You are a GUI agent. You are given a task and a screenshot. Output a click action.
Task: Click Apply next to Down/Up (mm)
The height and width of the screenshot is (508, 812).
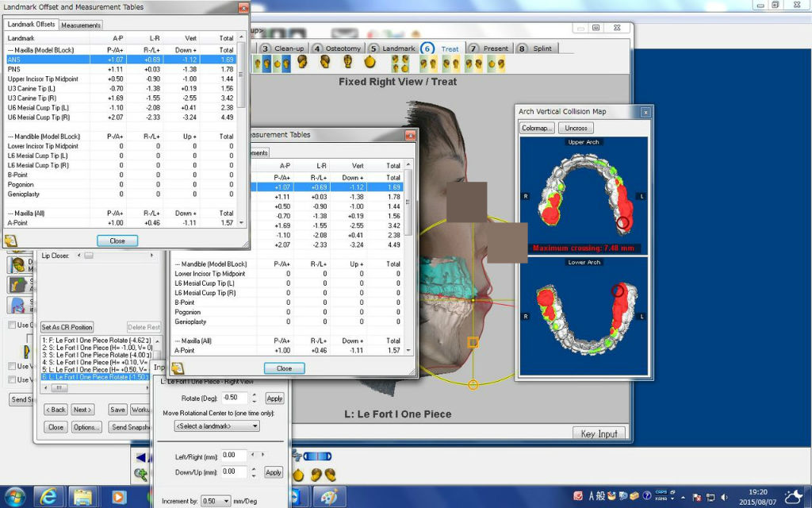(274, 472)
